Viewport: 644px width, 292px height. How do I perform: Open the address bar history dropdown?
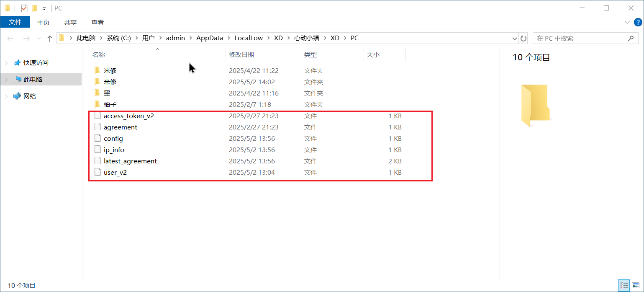(515, 38)
